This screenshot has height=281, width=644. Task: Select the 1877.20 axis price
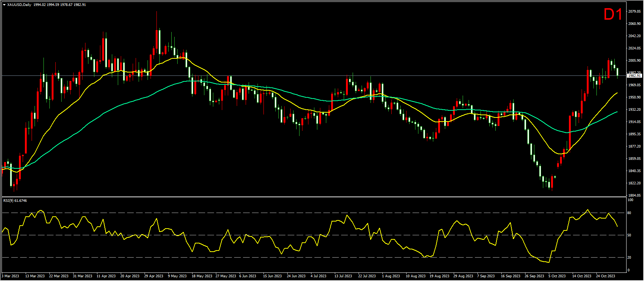[x=634, y=146]
